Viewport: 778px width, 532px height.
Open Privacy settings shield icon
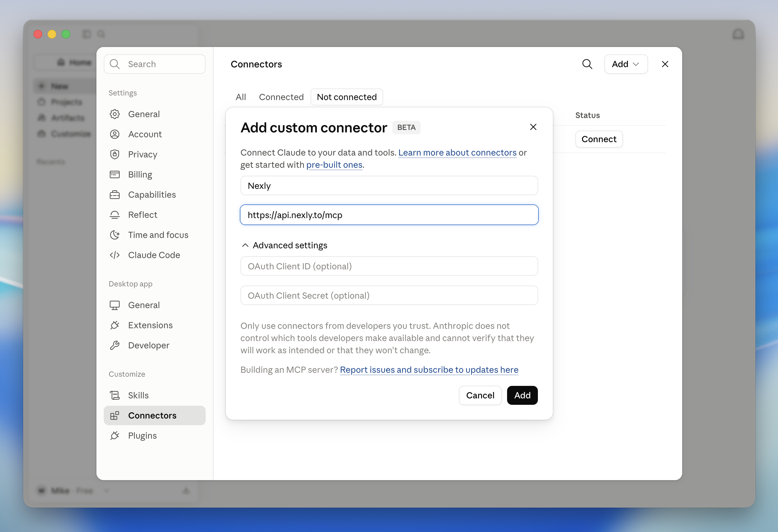coord(115,154)
